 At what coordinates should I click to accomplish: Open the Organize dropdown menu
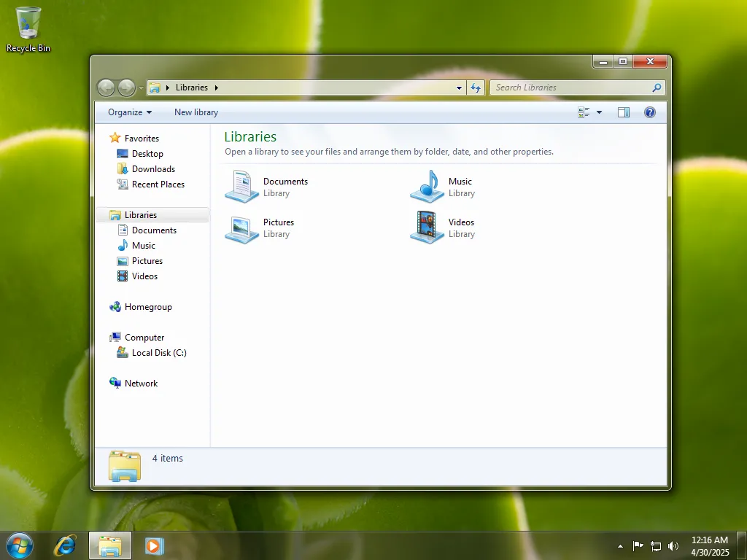coord(128,112)
